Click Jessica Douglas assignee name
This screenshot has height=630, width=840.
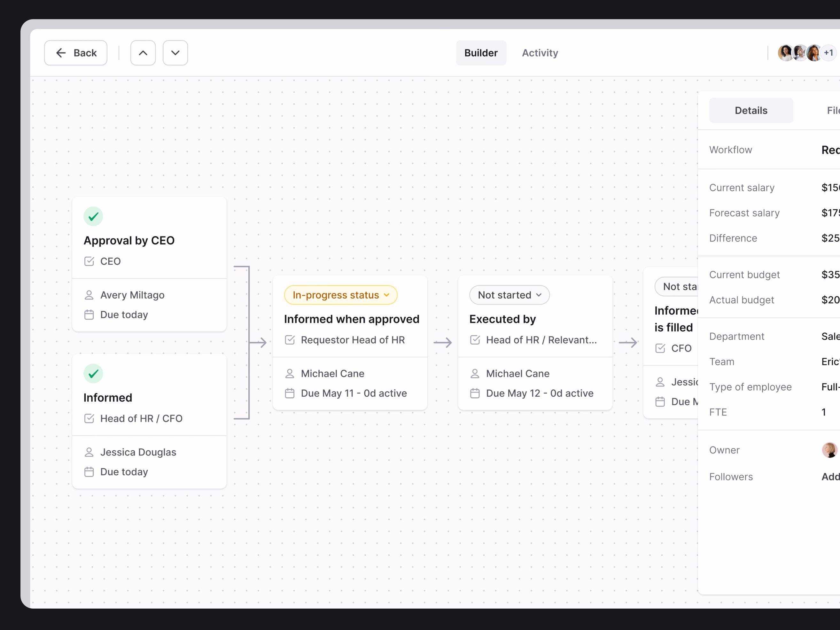[138, 452]
